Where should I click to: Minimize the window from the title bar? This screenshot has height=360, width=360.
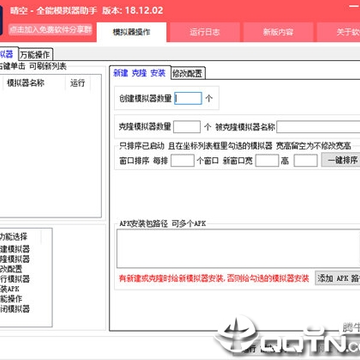point(353,6)
